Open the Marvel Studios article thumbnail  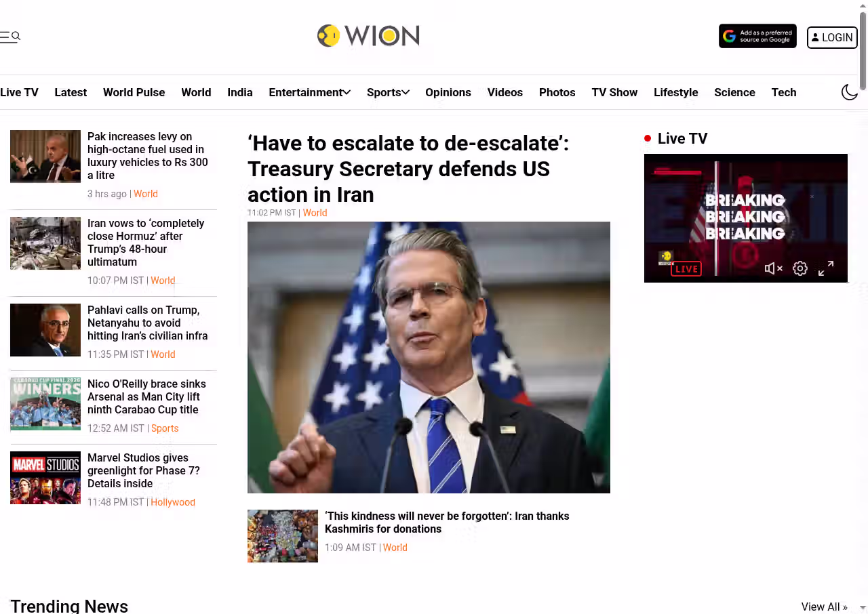click(45, 478)
